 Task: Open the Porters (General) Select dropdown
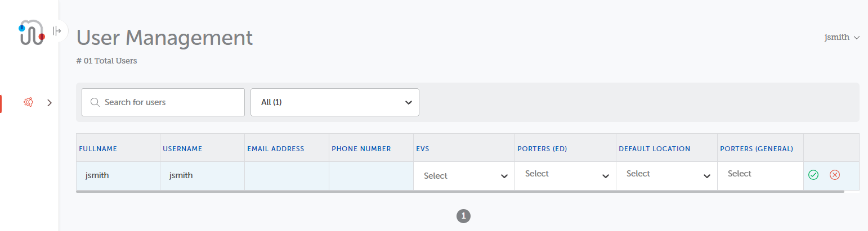[x=760, y=175]
